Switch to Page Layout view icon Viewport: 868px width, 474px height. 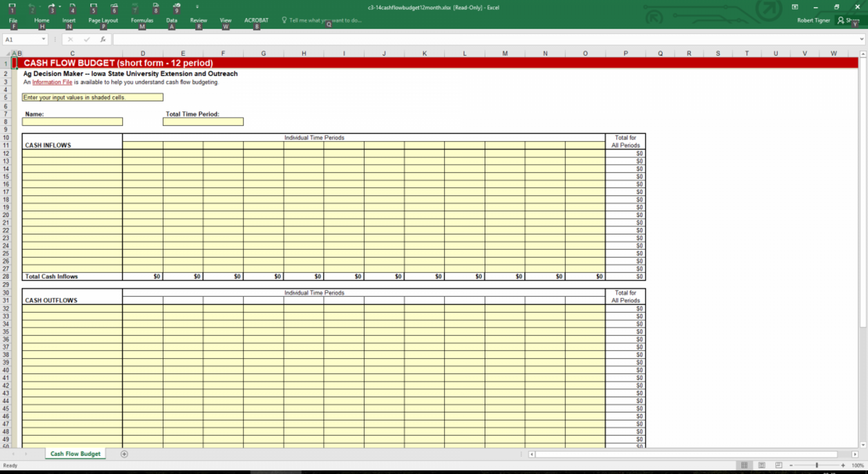pyautogui.click(x=762, y=465)
